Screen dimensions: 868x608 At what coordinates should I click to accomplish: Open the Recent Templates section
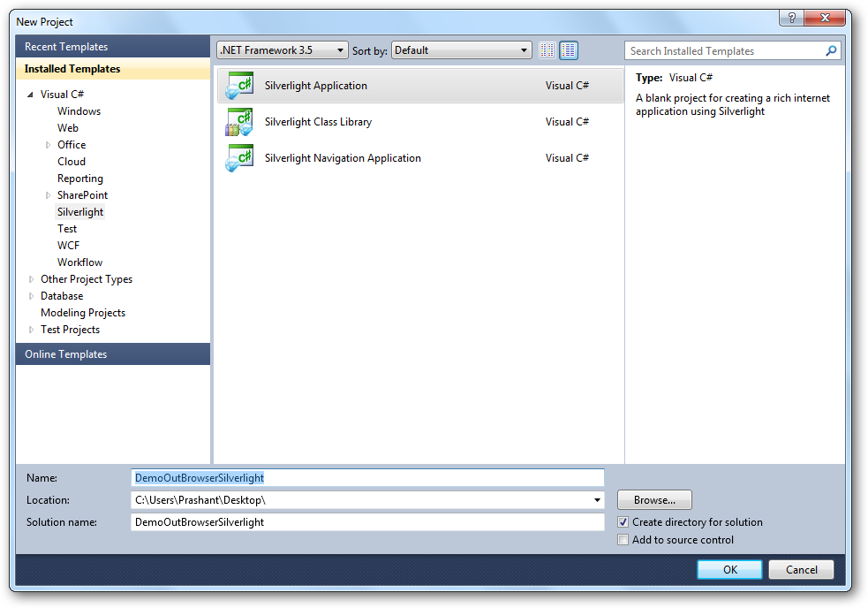click(x=113, y=47)
